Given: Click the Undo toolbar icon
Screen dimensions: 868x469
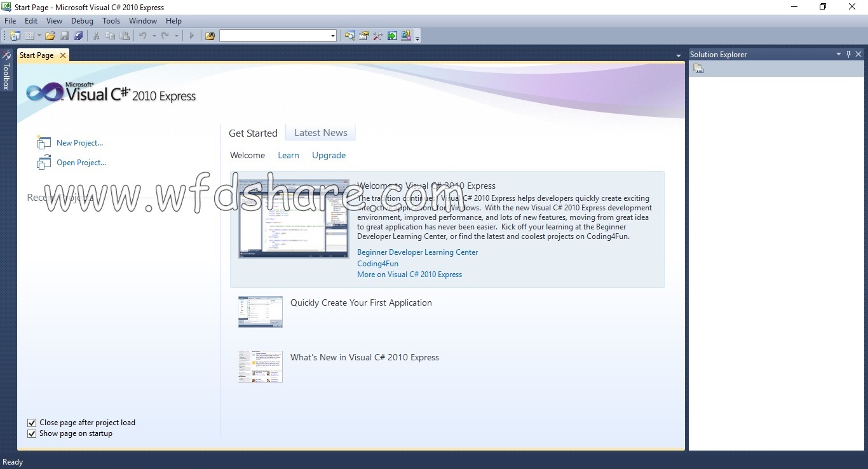Looking at the screenshot, I should (x=143, y=36).
